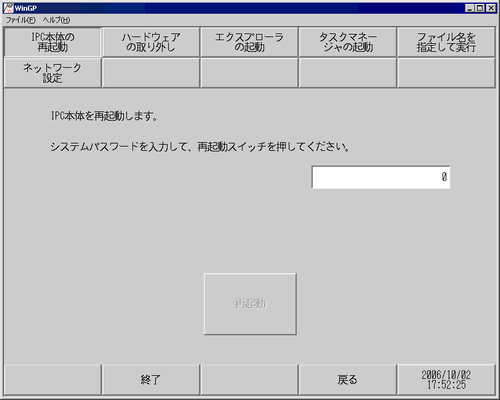The height and width of the screenshot is (400, 500).
Task: Select ファイル名を指定して実行 tab
Action: tap(446, 42)
